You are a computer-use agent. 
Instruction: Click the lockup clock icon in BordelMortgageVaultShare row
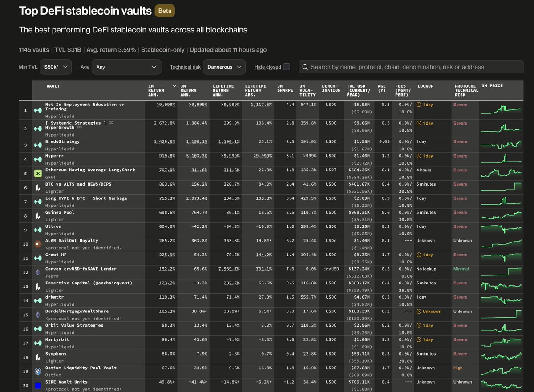point(419,311)
